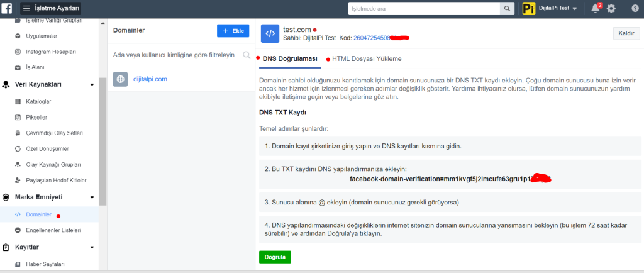The image size is (644, 273).
Task: Open Çevrimdışı Olay Setleri item
Action: point(55,133)
